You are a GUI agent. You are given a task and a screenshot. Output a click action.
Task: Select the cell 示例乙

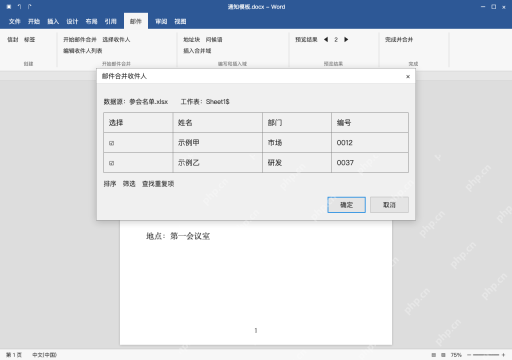tap(217, 163)
